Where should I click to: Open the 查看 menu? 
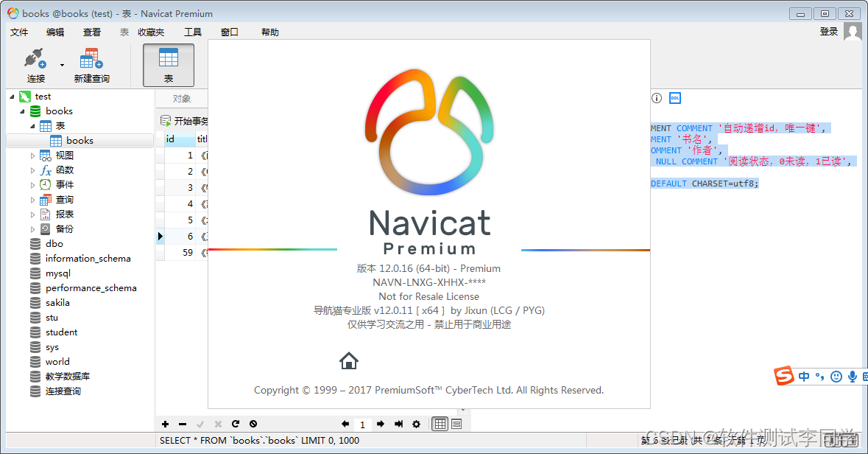[x=92, y=32]
